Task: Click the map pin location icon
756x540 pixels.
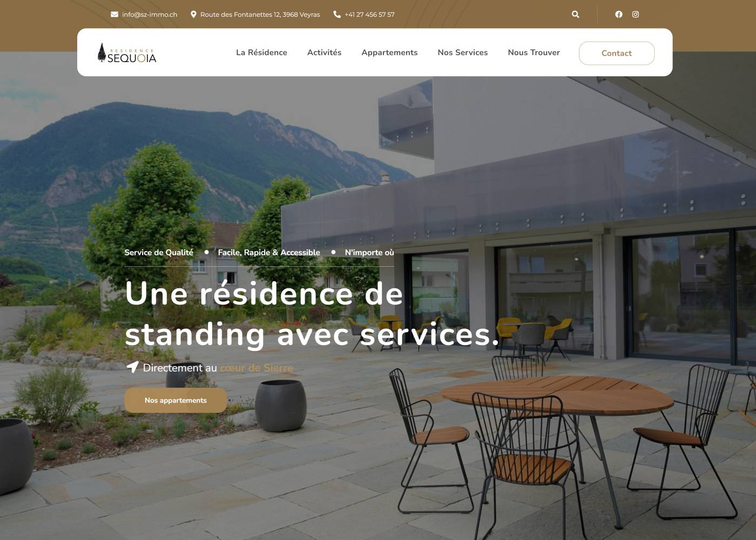Action: [x=194, y=15]
